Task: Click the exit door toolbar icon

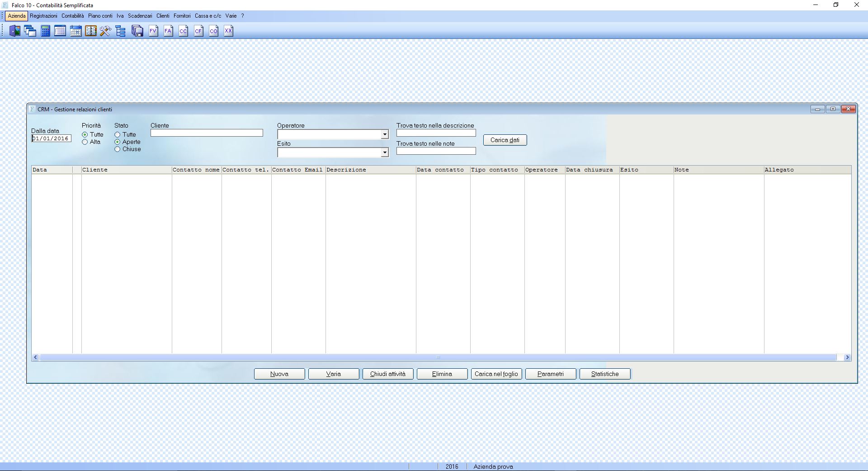Action: (15, 31)
